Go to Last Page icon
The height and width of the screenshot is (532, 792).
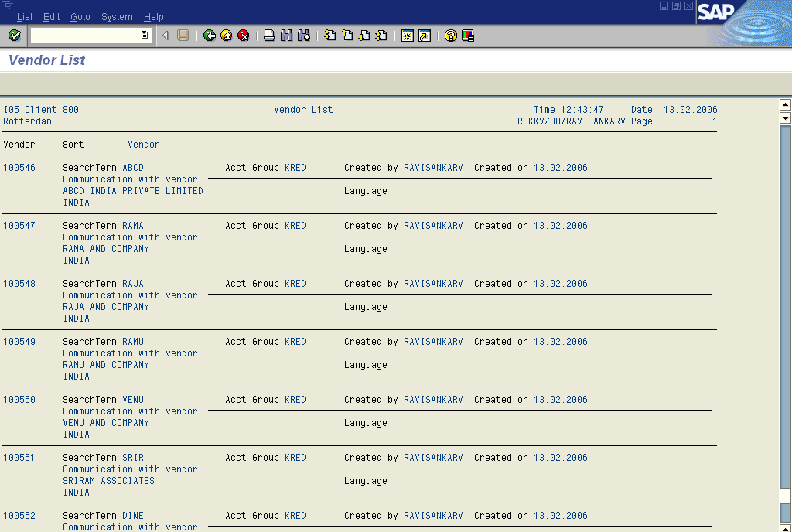[x=381, y=36]
